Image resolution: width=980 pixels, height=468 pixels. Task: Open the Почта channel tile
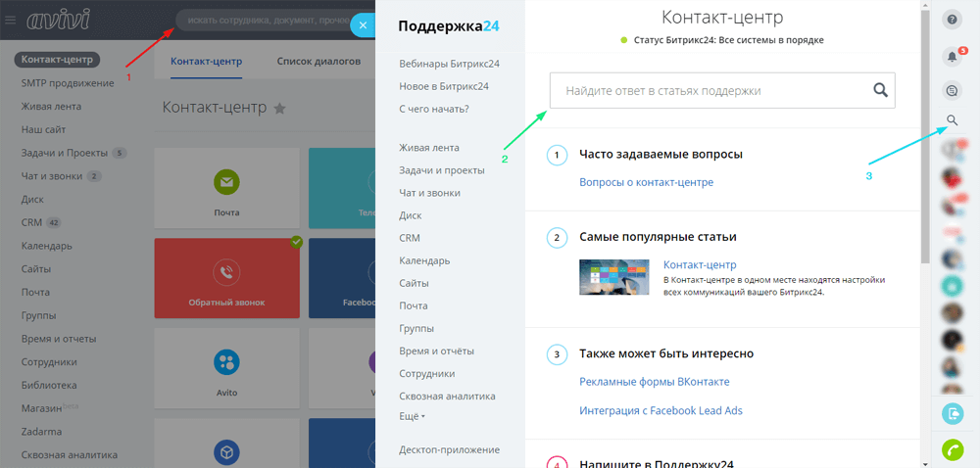pyautogui.click(x=226, y=188)
